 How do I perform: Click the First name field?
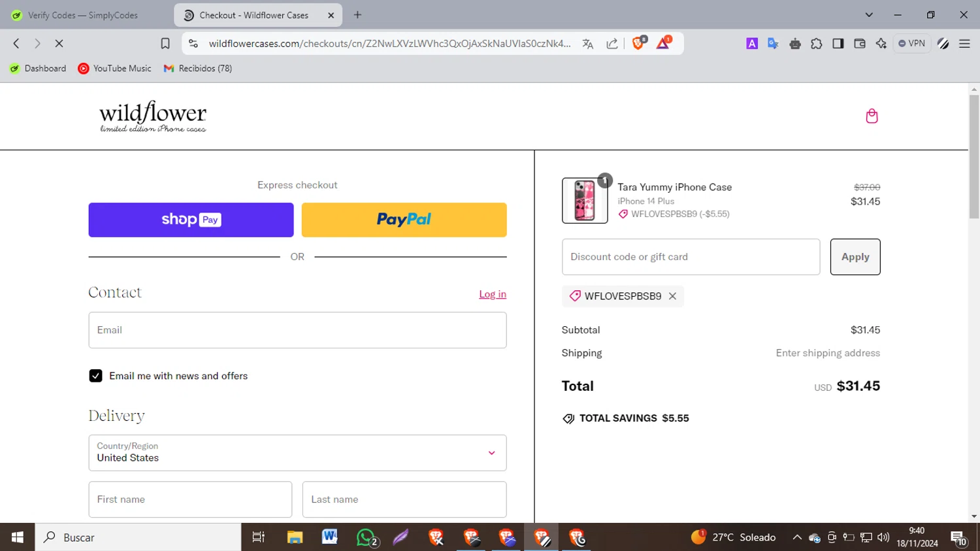click(190, 499)
